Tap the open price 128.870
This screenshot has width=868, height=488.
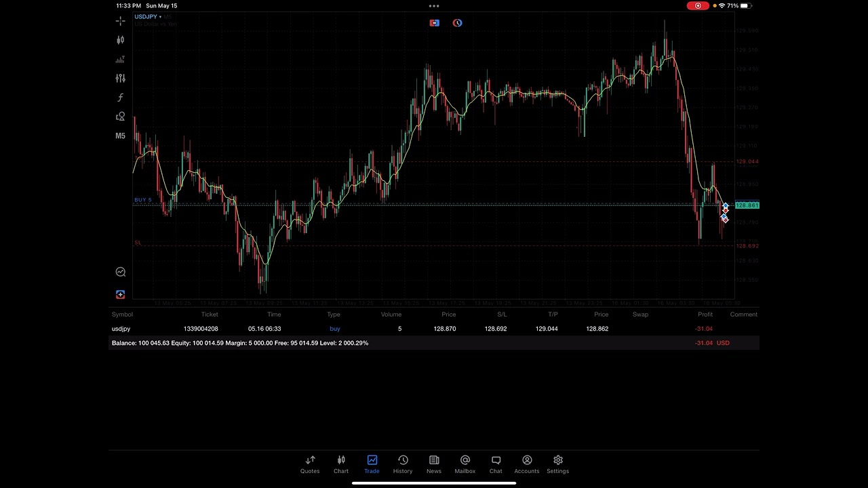[445, 329]
